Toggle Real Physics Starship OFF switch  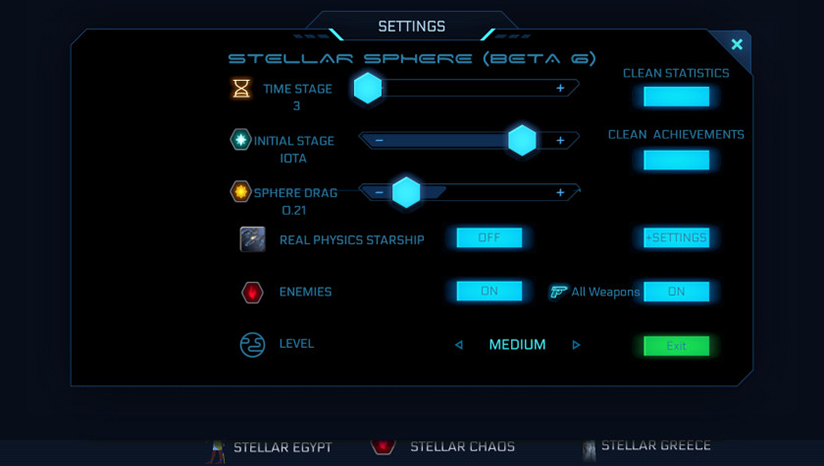489,238
